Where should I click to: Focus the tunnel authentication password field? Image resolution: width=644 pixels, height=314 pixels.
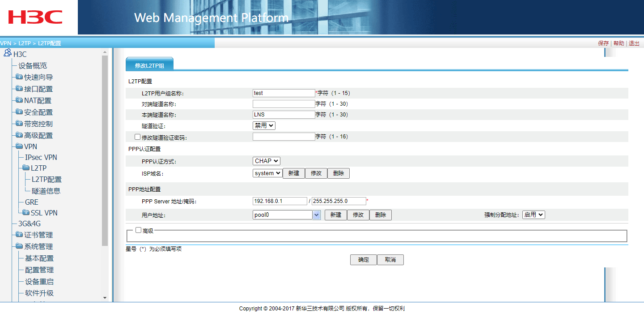pos(284,137)
